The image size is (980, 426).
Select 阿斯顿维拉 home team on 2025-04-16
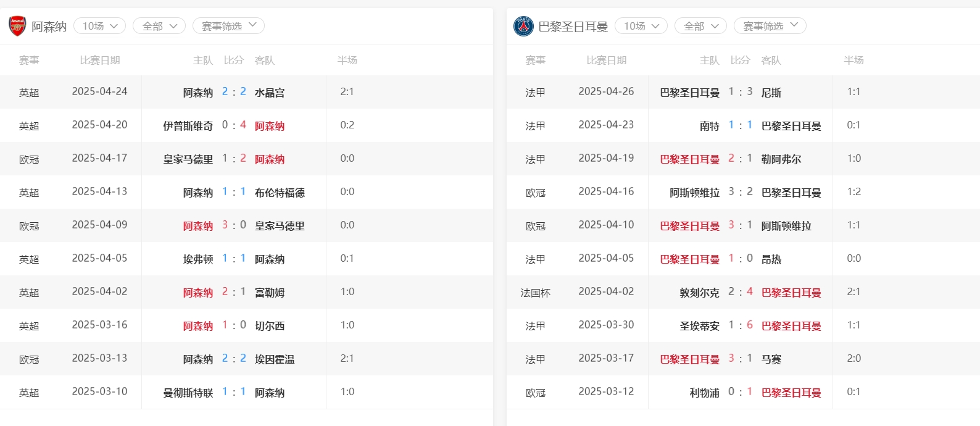(x=694, y=193)
